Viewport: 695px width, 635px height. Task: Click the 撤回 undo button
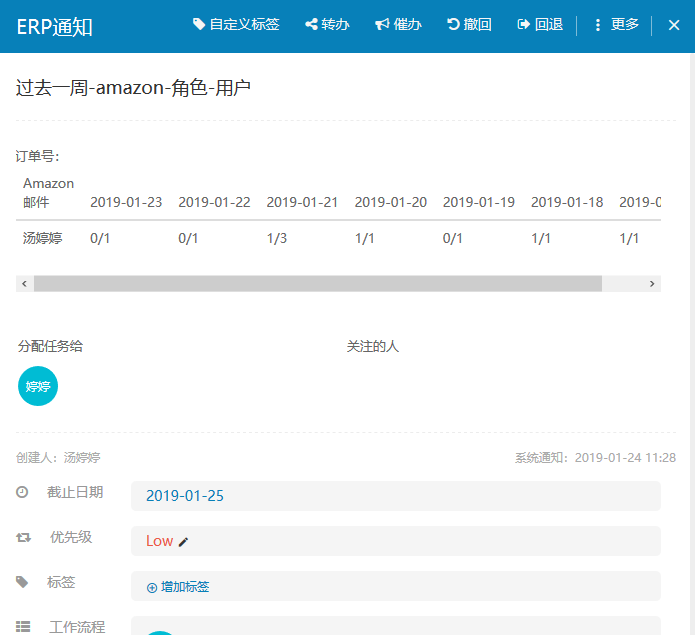point(469,25)
